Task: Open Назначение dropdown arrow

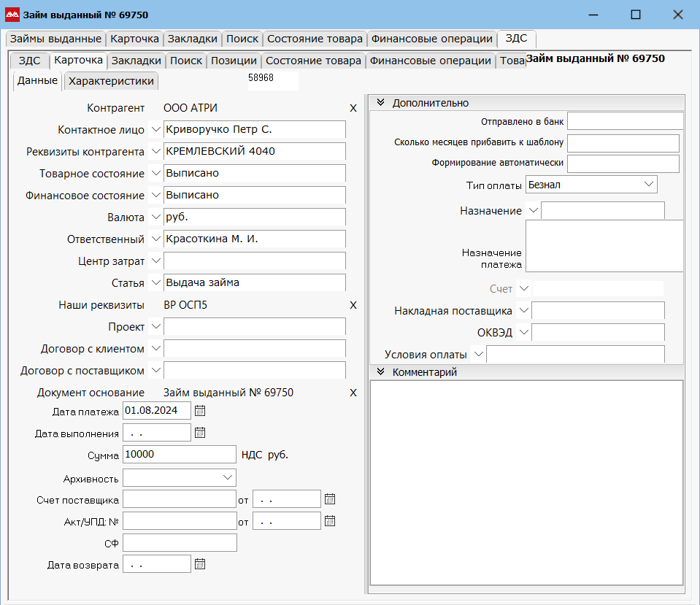Action: click(534, 210)
